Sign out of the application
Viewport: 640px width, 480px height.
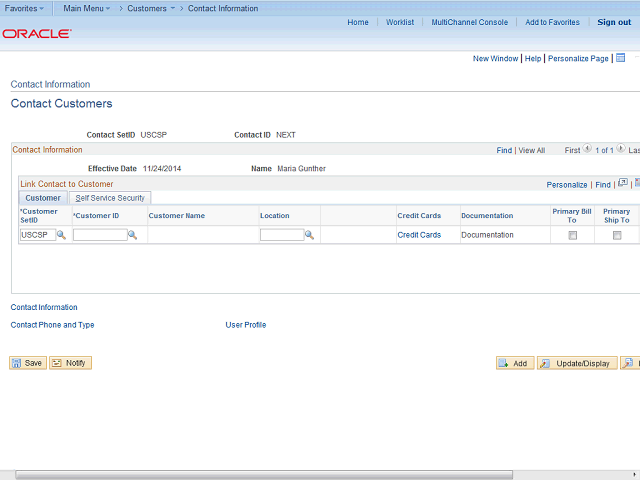614,22
